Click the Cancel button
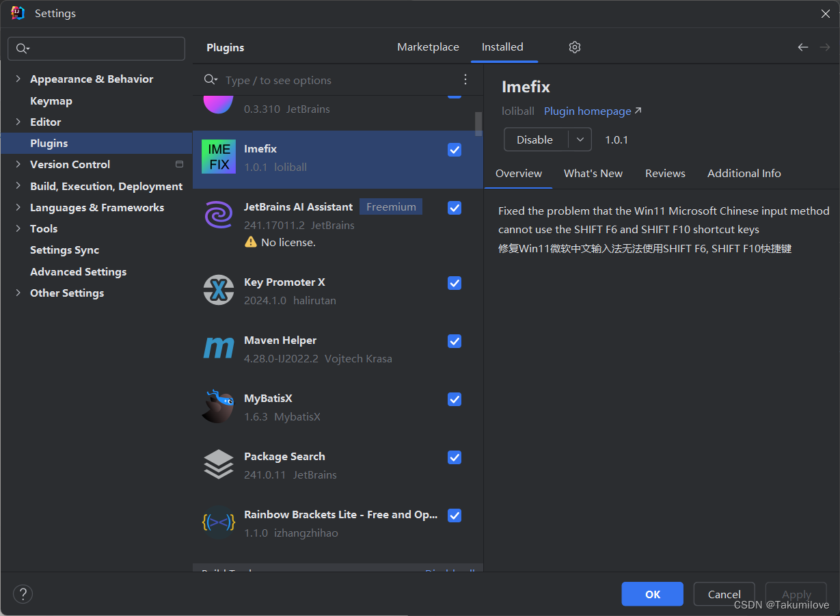Screen dimensions: 840x616 (724, 594)
